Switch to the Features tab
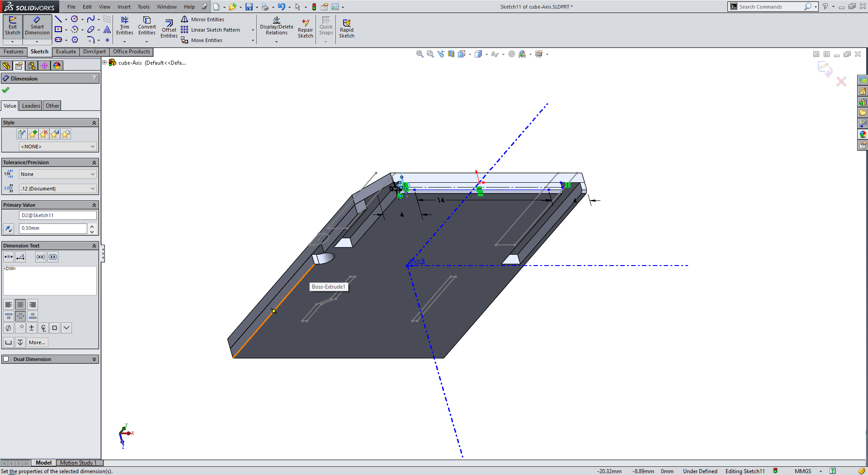 pyautogui.click(x=14, y=52)
